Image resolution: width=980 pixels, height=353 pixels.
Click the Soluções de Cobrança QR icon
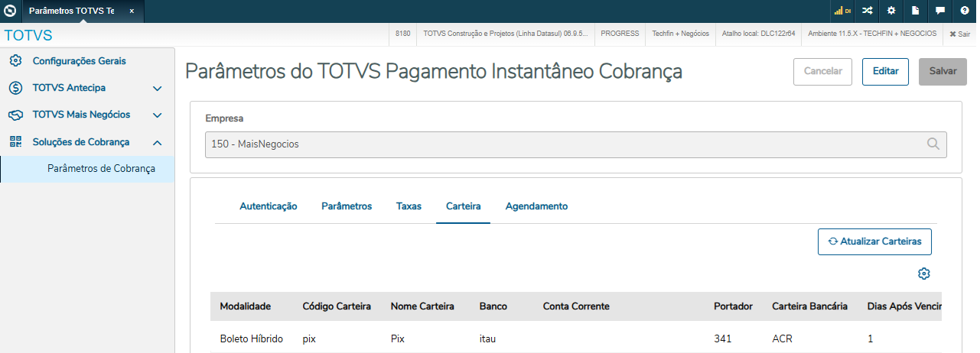pos(15,142)
